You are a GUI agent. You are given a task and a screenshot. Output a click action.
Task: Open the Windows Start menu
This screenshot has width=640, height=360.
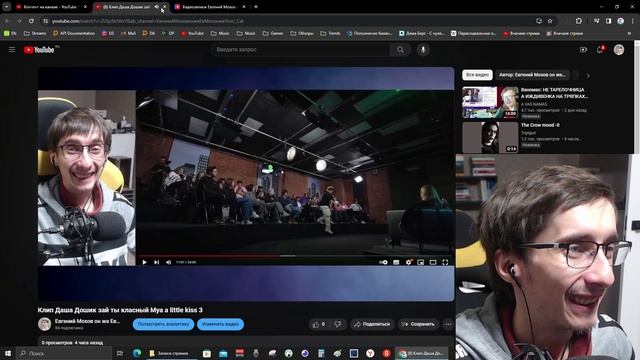[7, 353]
